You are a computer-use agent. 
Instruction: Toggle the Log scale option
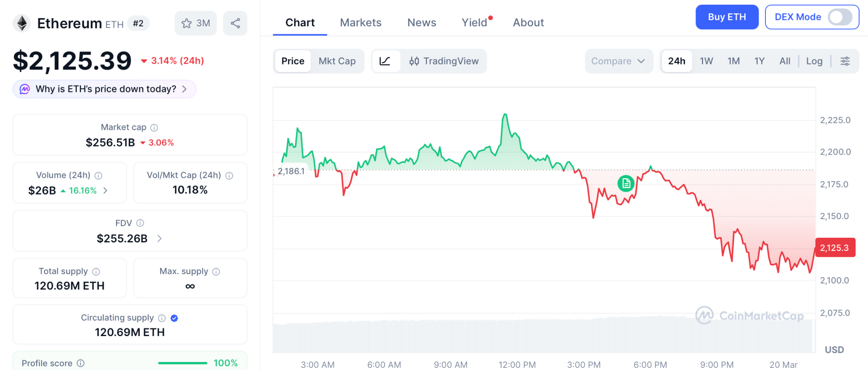(x=814, y=61)
